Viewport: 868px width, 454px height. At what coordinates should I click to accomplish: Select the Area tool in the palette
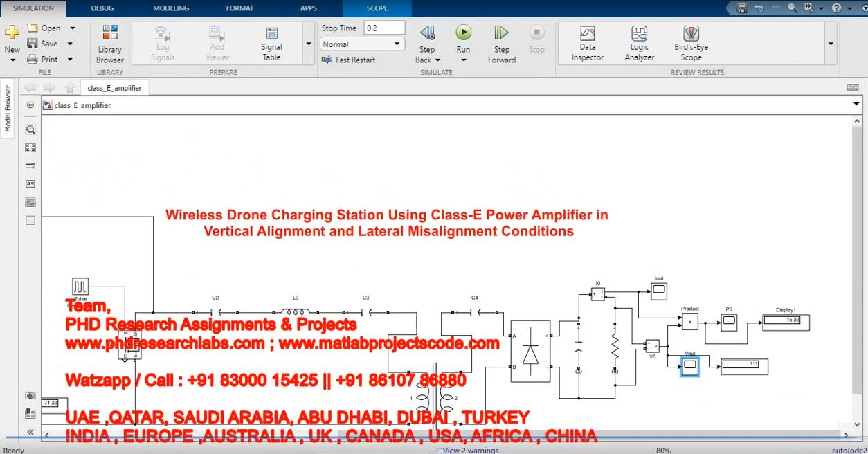pyautogui.click(x=30, y=220)
